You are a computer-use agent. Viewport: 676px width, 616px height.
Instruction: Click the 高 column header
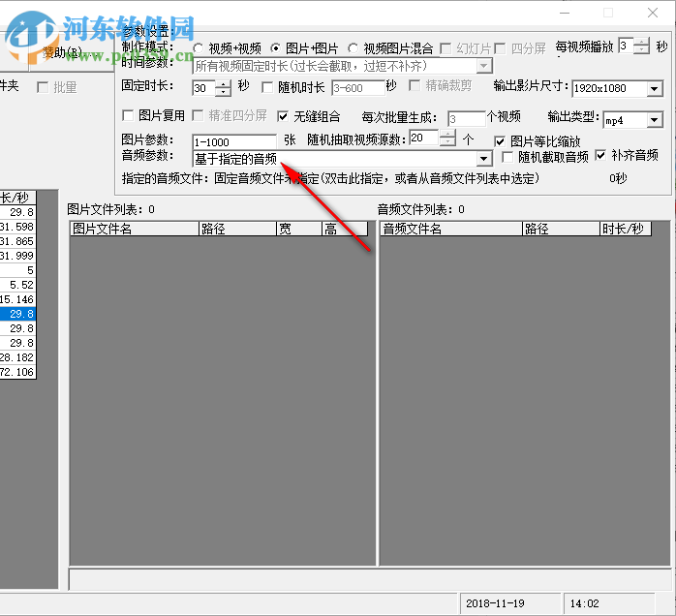pos(345,229)
